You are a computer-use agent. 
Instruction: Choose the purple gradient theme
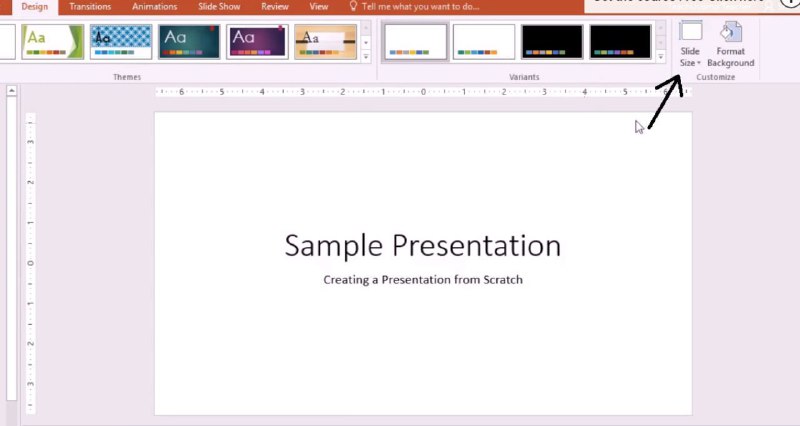(257, 41)
